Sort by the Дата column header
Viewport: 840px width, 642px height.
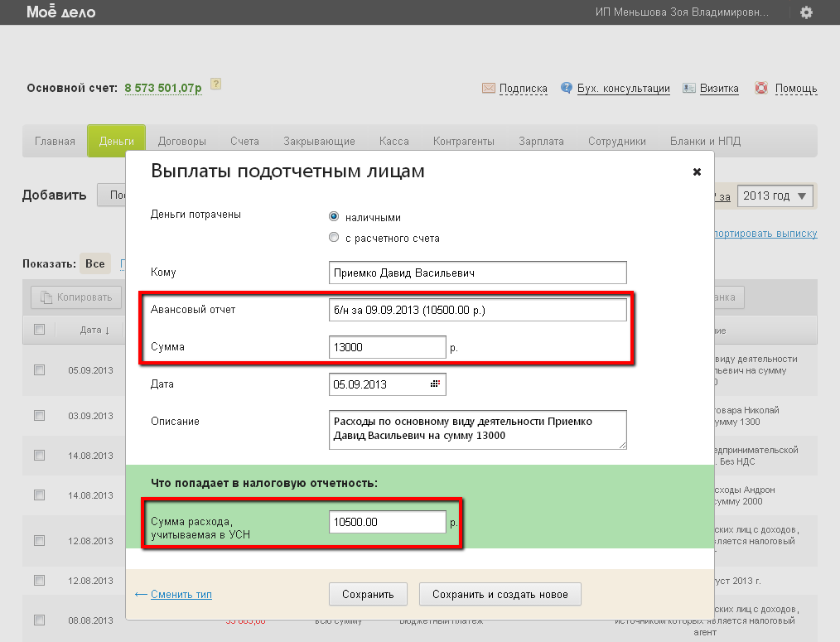click(x=94, y=330)
